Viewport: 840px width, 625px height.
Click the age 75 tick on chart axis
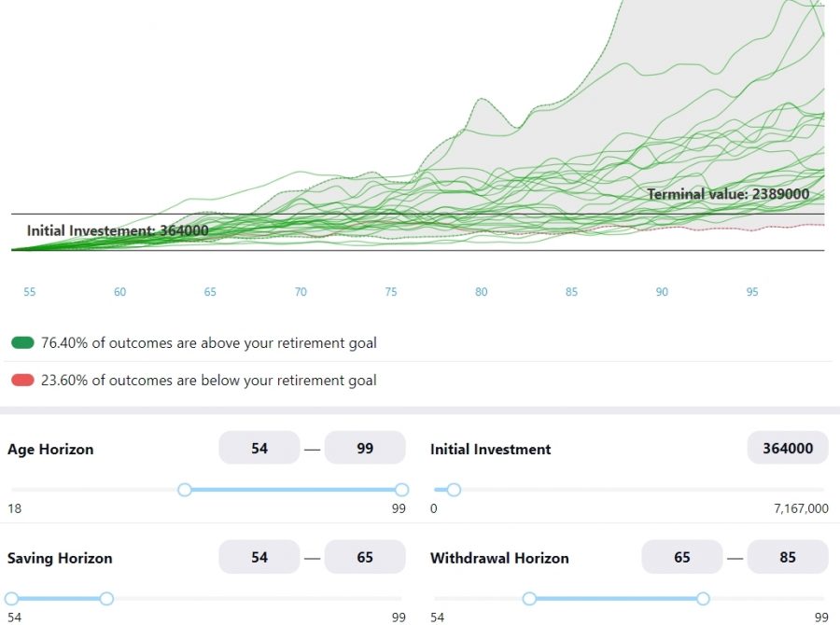click(391, 292)
